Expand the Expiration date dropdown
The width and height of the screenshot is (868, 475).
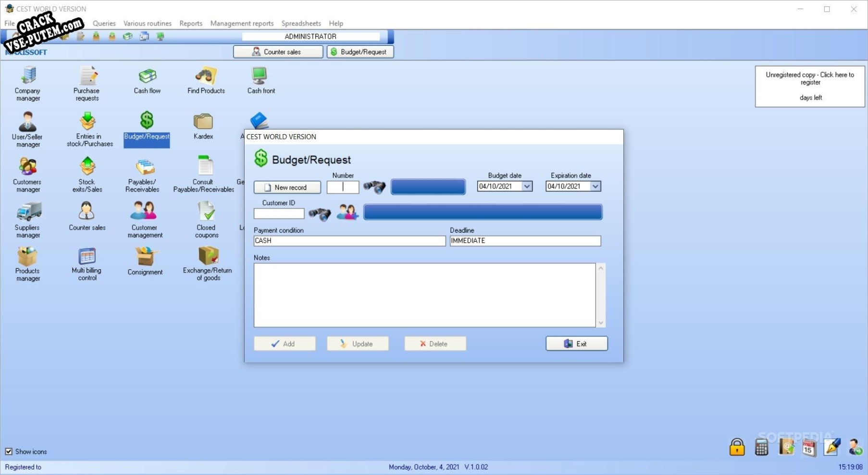[595, 187]
